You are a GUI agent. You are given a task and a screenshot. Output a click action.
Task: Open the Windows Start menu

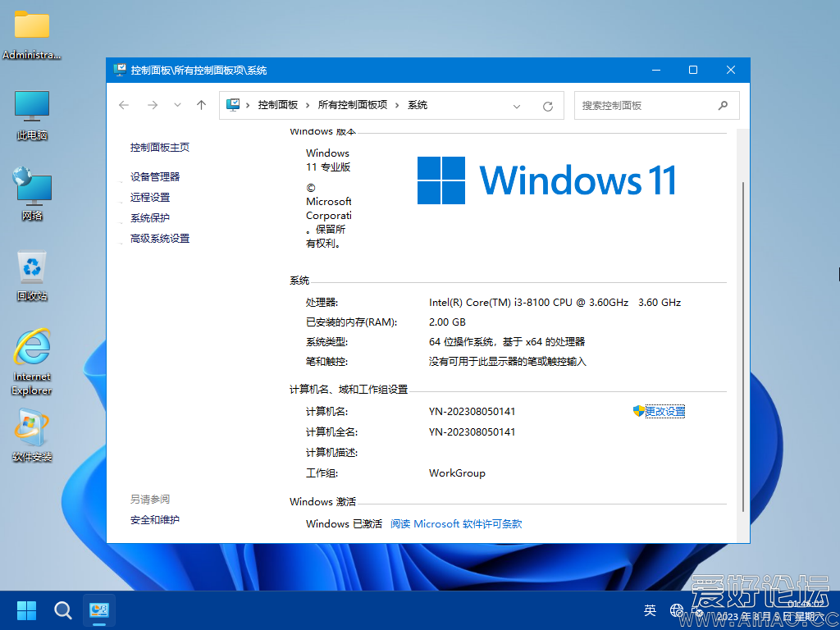pos(26,609)
